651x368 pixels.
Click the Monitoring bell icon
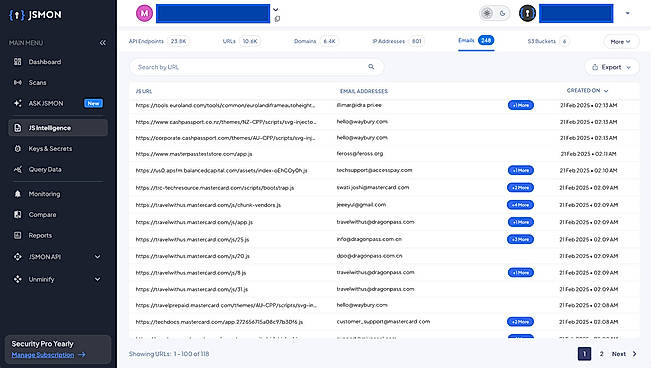(x=17, y=194)
